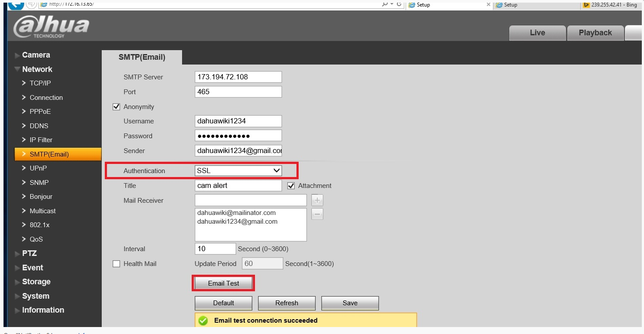Image resolution: width=644 pixels, height=334 pixels.
Task: Open the UPnP settings page
Action: pos(38,168)
